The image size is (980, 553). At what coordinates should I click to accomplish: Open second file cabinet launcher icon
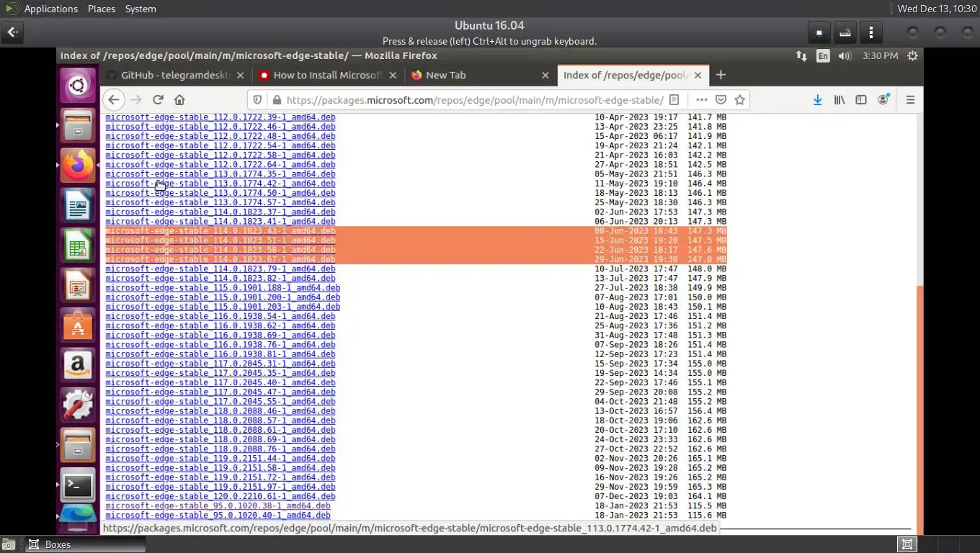point(78,445)
